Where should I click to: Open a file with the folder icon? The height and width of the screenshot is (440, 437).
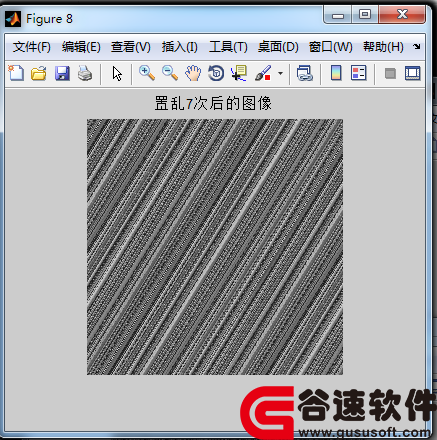tap(39, 73)
